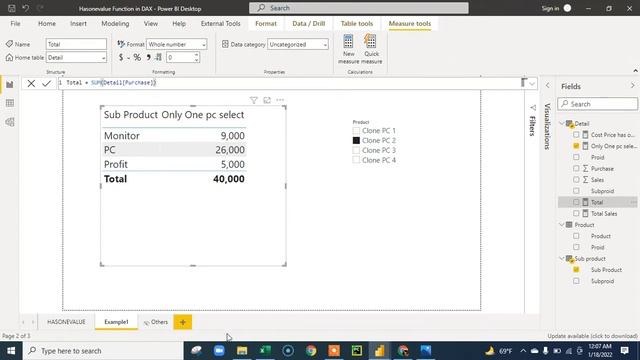Open the HASONEVALUE page tab
This screenshot has width=640, height=360.
click(66, 322)
